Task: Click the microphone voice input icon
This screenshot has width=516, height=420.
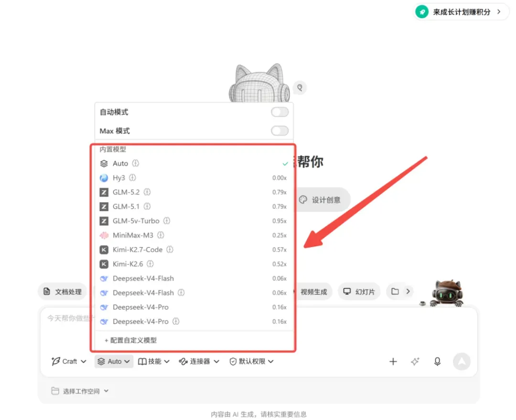Action: pos(437,361)
